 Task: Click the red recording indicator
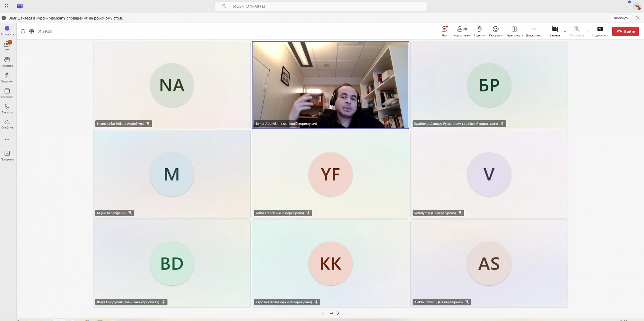[31, 31]
